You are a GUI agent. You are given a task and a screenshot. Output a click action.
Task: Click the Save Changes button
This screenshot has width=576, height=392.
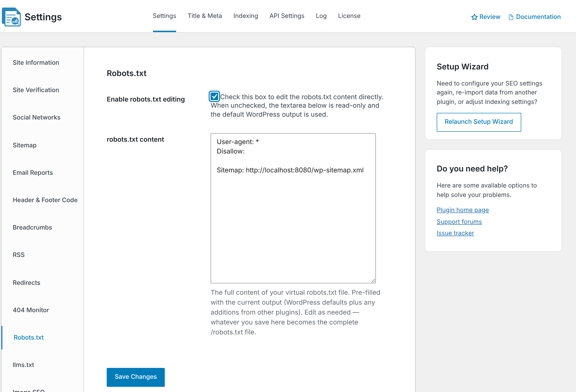pos(136,377)
